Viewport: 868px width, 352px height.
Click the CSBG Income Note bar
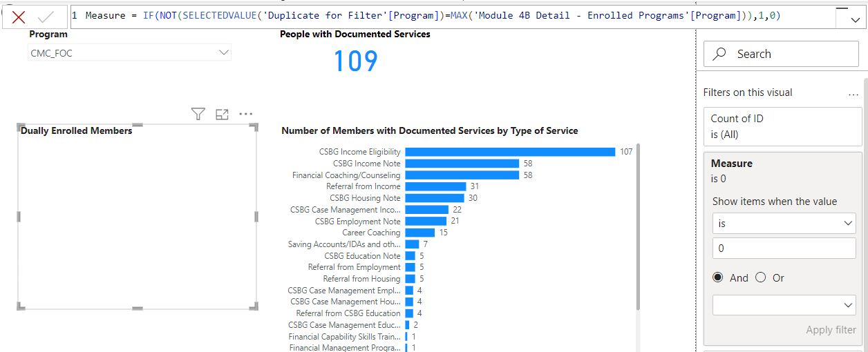tap(462, 164)
